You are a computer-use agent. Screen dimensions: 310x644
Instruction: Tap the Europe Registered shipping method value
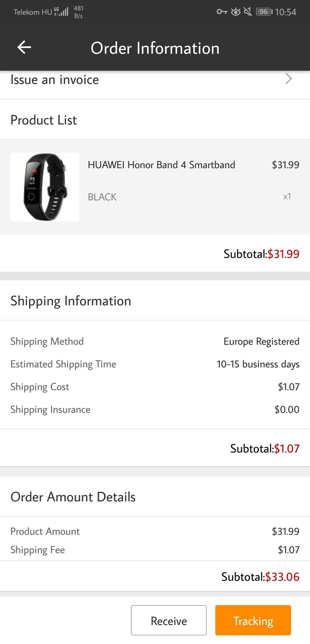[261, 341]
